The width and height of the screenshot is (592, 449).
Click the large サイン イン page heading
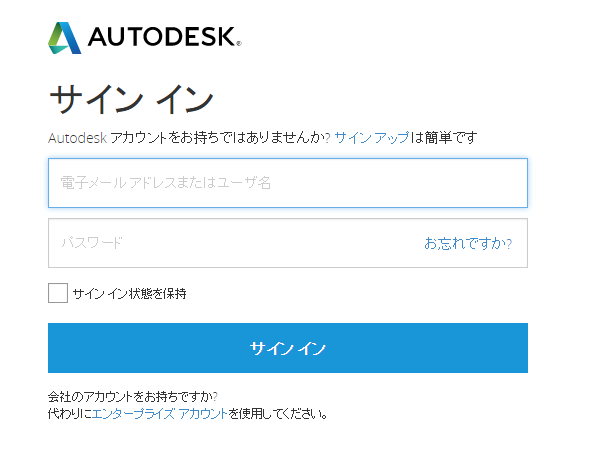pos(131,99)
